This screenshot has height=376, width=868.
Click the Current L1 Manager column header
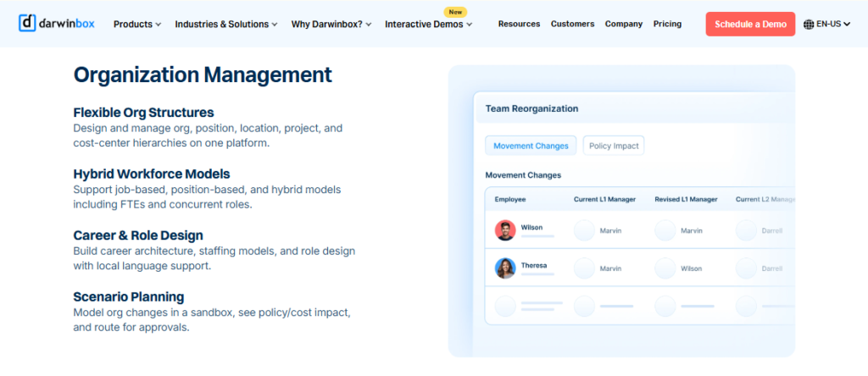click(x=604, y=199)
